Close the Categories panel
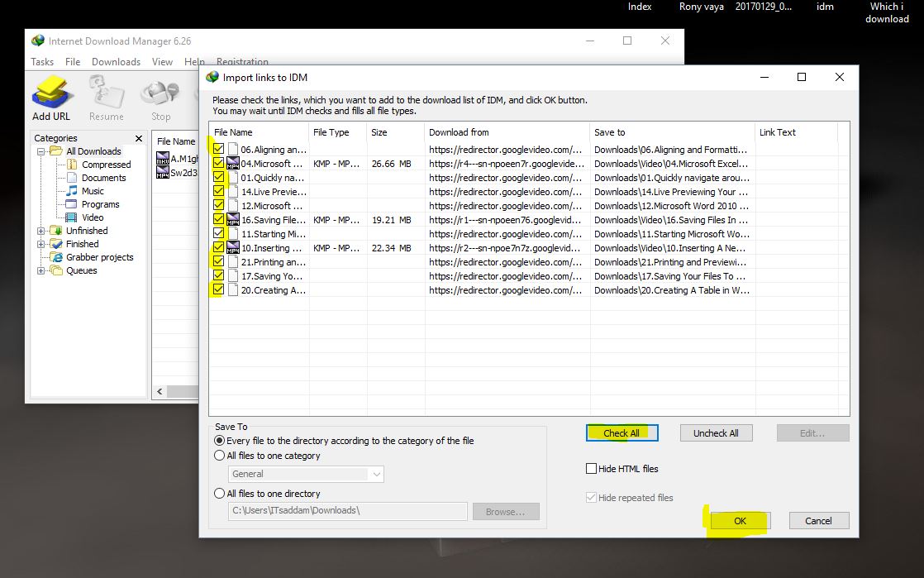This screenshot has width=924, height=578. [139, 138]
